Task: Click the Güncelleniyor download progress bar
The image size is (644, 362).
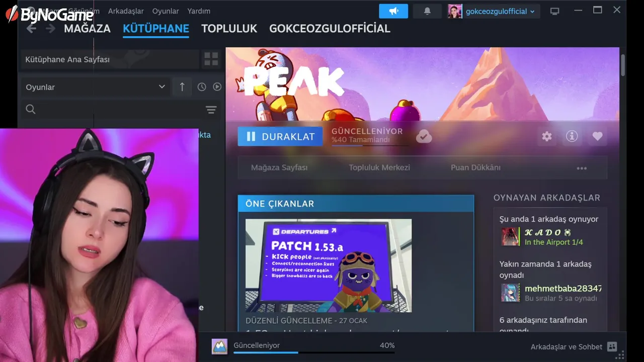Action: (x=314, y=352)
